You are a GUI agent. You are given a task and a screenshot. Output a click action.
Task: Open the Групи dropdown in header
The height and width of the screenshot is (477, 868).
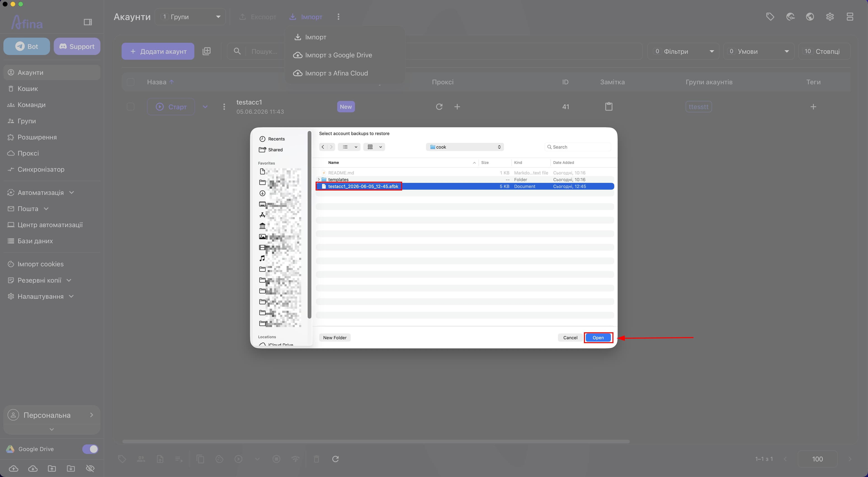[190, 17]
